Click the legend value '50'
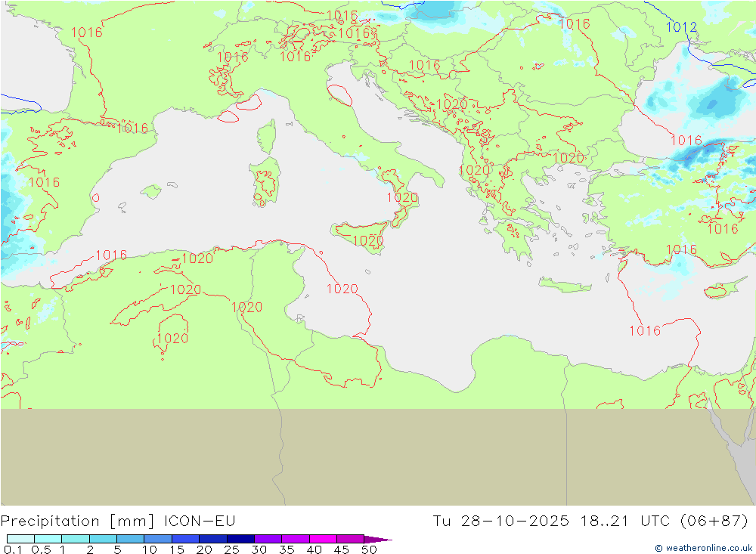 click(369, 549)
